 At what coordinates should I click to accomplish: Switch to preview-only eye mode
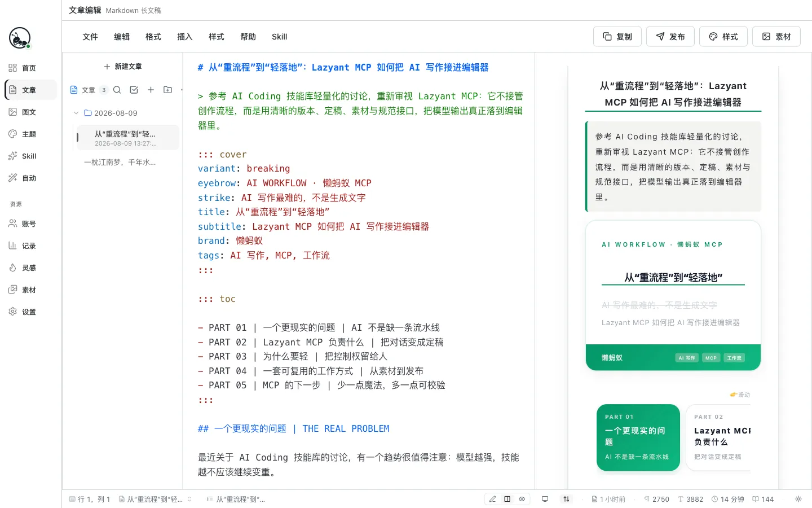click(x=522, y=499)
